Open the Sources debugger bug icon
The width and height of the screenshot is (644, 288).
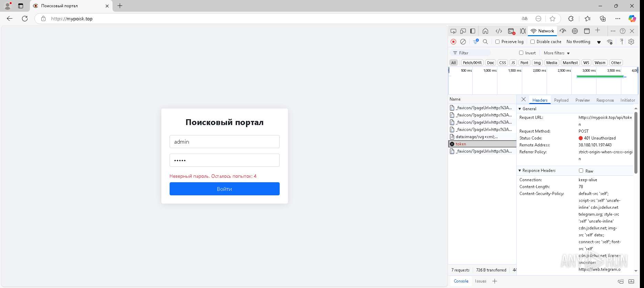523,31
